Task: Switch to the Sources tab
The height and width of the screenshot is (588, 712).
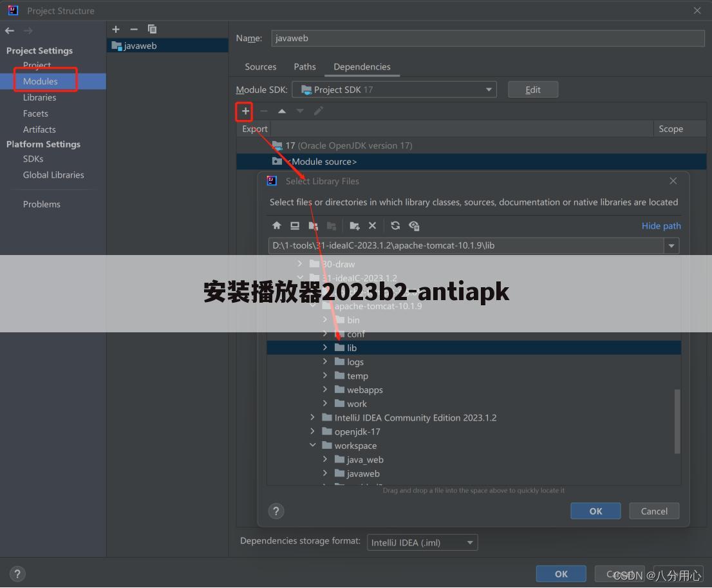Action: (x=261, y=67)
